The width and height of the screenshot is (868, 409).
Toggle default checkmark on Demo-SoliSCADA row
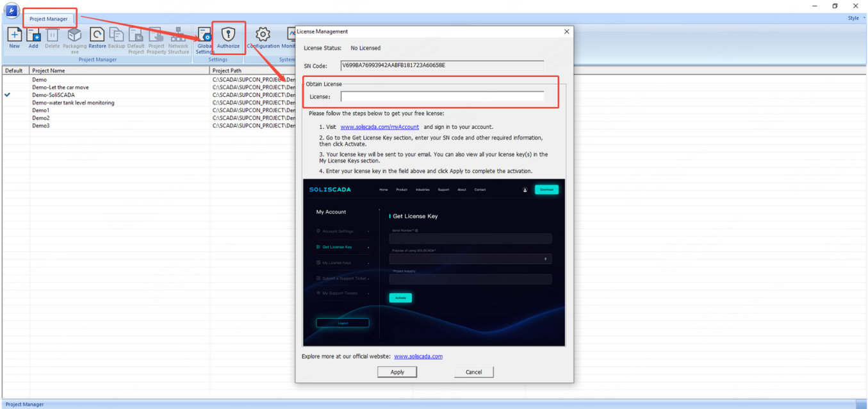click(x=8, y=95)
